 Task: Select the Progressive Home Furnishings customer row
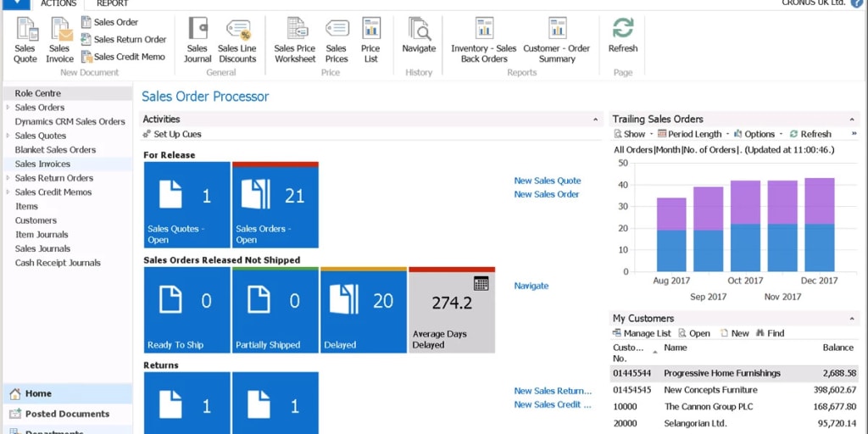pos(735,373)
